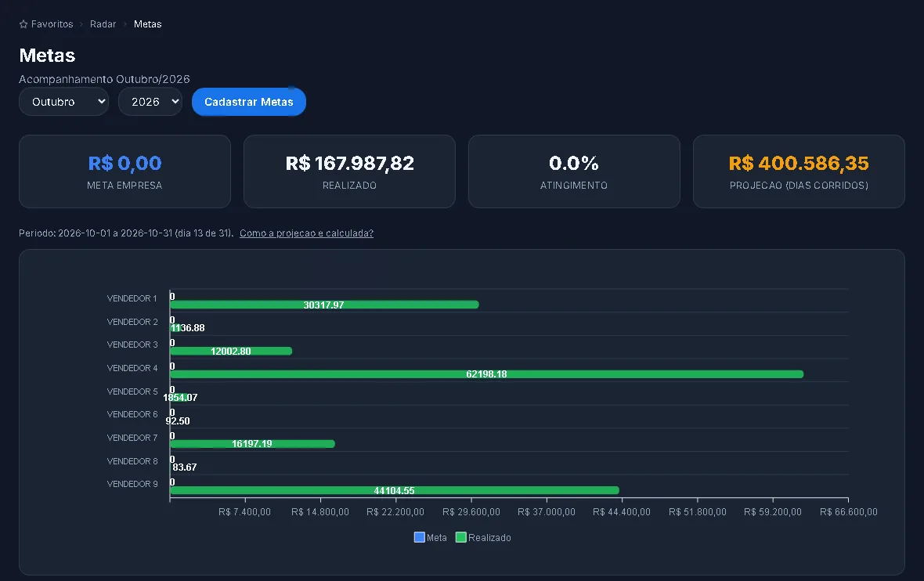Click the VENDEDOR 2 axis label
Image resolution: width=924 pixels, height=581 pixels.
(132, 322)
